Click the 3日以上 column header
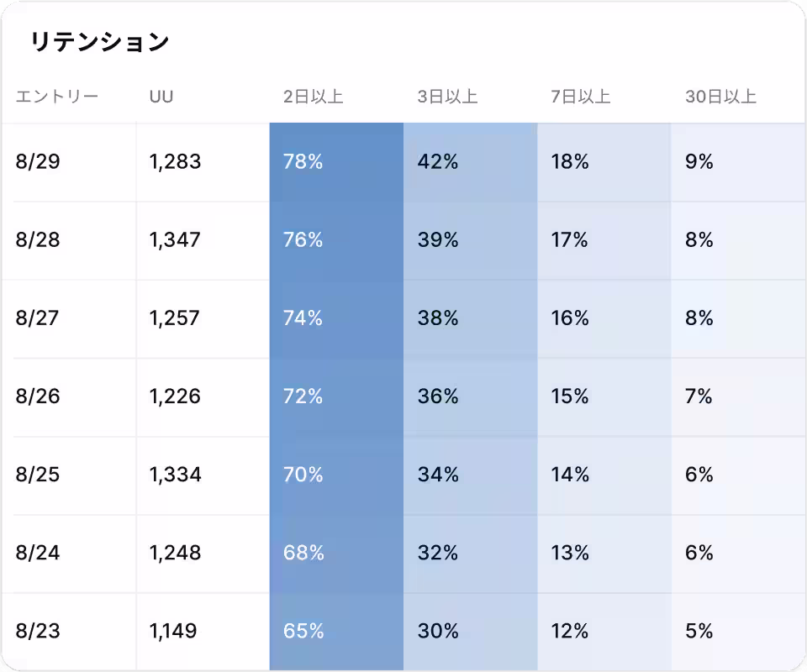Screen dimensions: 807x672 tap(447, 97)
